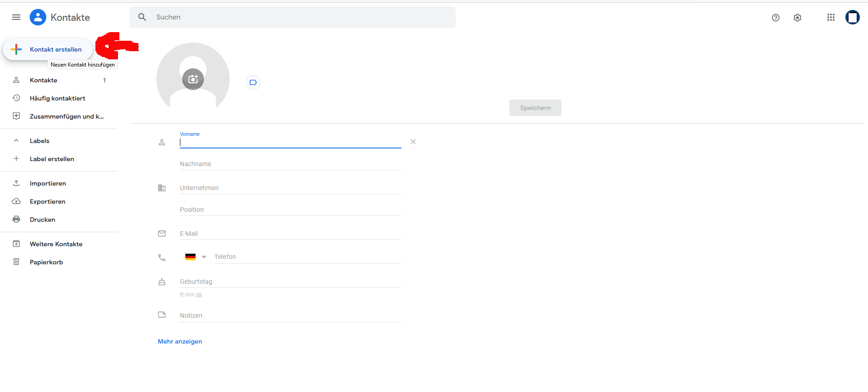Collapse the Labels section chevron
The image size is (868, 392).
(x=16, y=141)
